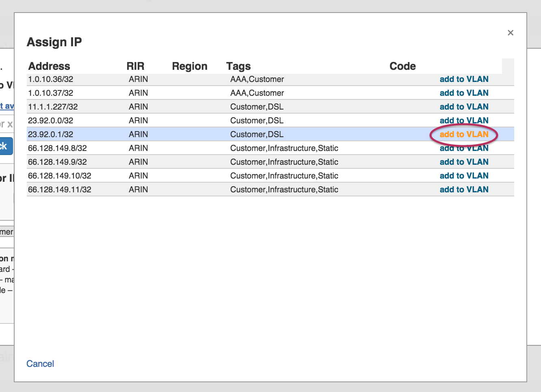Click the highlighted add to VLAN for 23.92.0.1/32
541x392 pixels.
tap(464, 134)
